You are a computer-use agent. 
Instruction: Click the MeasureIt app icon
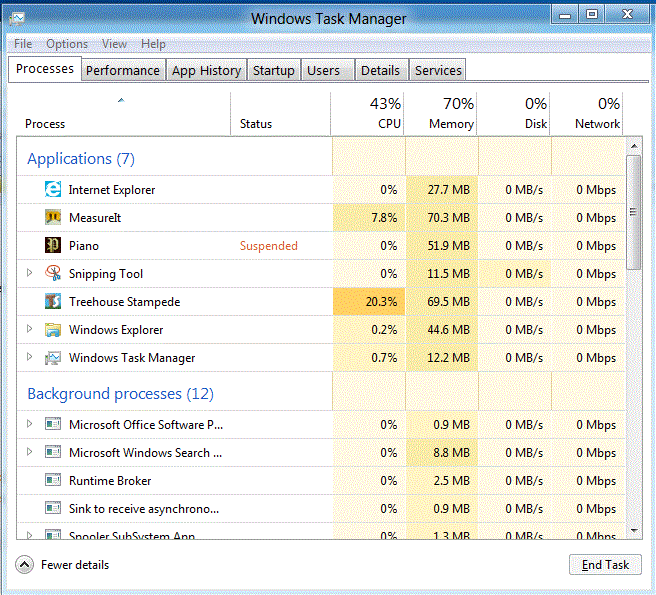(x=53, y=218)
